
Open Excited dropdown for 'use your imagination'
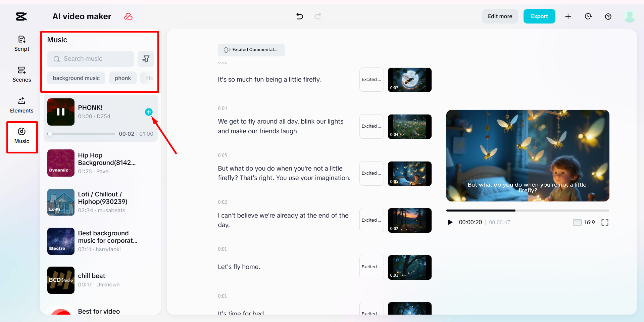(x=371, y=173)
